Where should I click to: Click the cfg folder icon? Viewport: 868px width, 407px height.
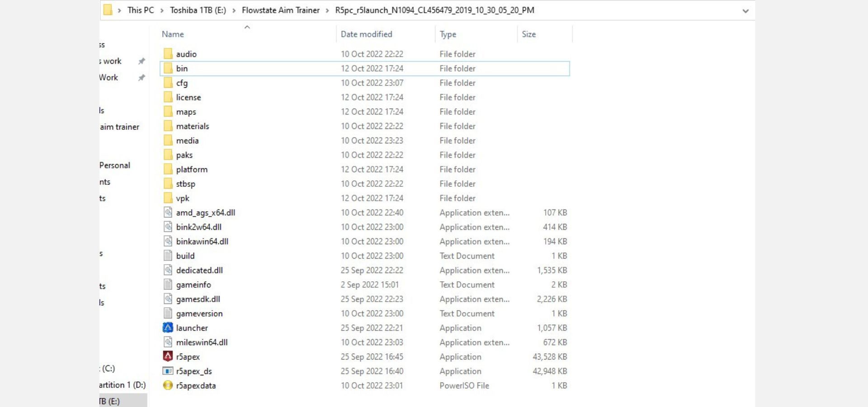click(x=168, y=83)
